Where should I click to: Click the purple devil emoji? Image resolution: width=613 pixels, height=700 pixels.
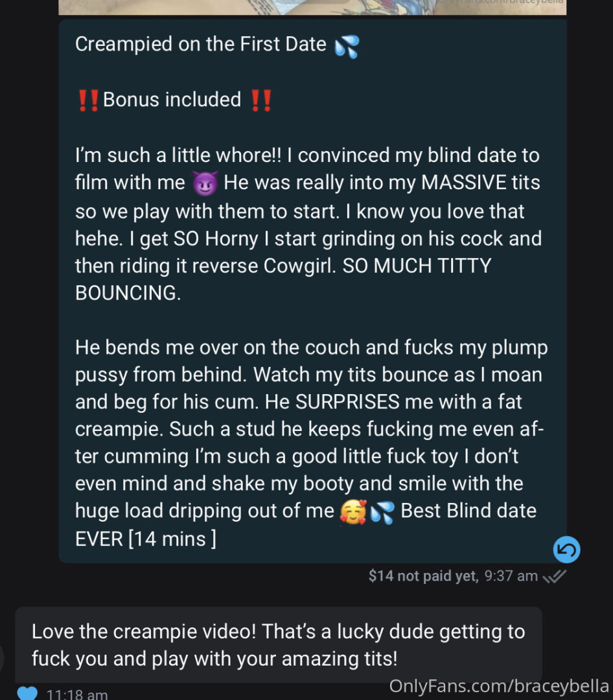pos(205,184)
